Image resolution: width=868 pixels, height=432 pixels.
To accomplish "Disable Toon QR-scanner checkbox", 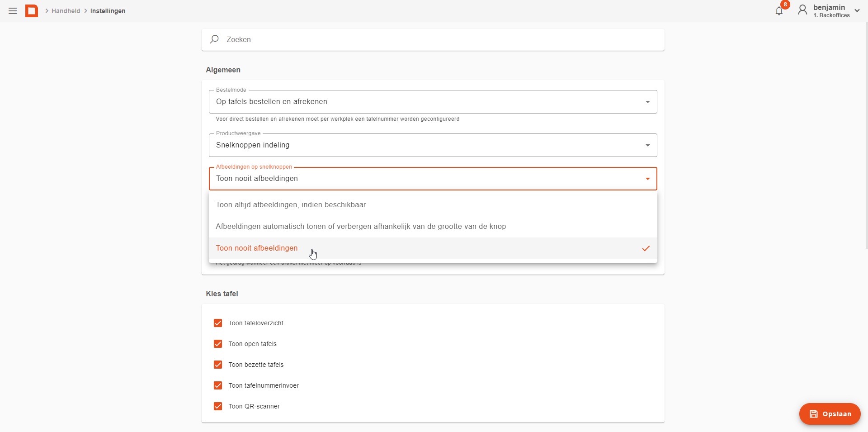I will tap(218, 406).
